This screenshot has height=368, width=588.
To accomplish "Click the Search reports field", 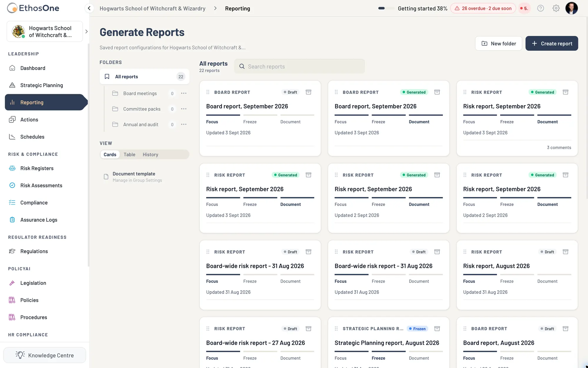I will pos(299,66).
